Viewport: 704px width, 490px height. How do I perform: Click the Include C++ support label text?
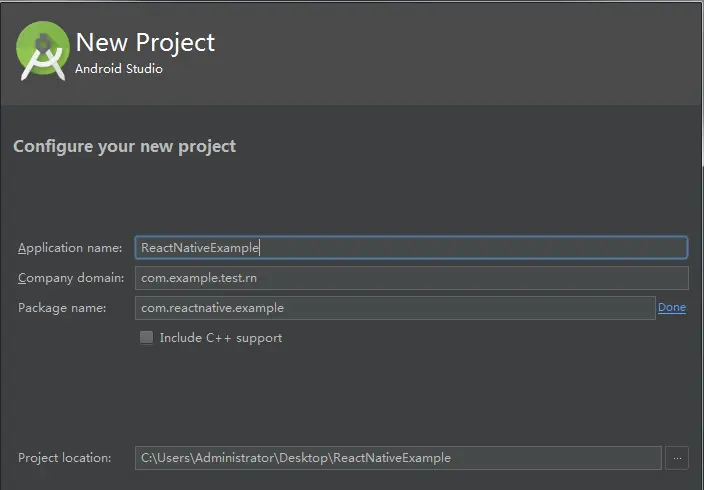point(220,338)
